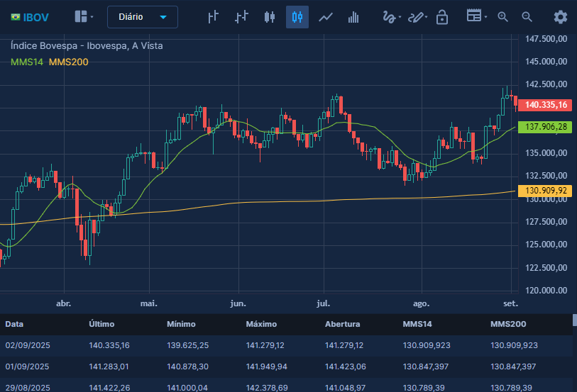Open the drawing pen tools dropdown

click(418, 17)
